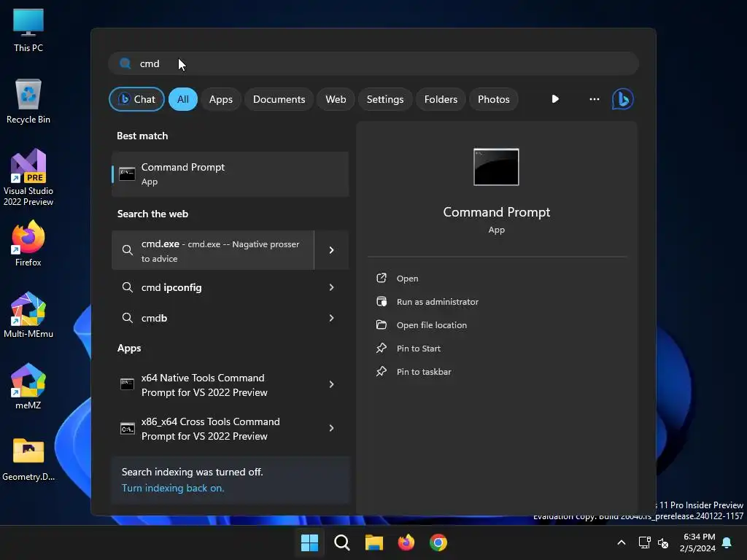Open Visual Studio 2022 Preview shortcut
Screen dimensions: 747x560
28,177
